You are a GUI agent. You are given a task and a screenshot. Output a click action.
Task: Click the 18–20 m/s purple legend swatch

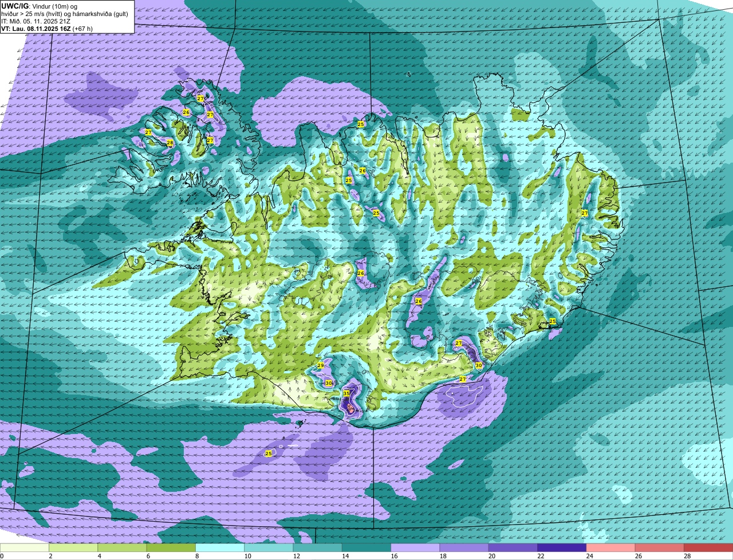(464, 548)
